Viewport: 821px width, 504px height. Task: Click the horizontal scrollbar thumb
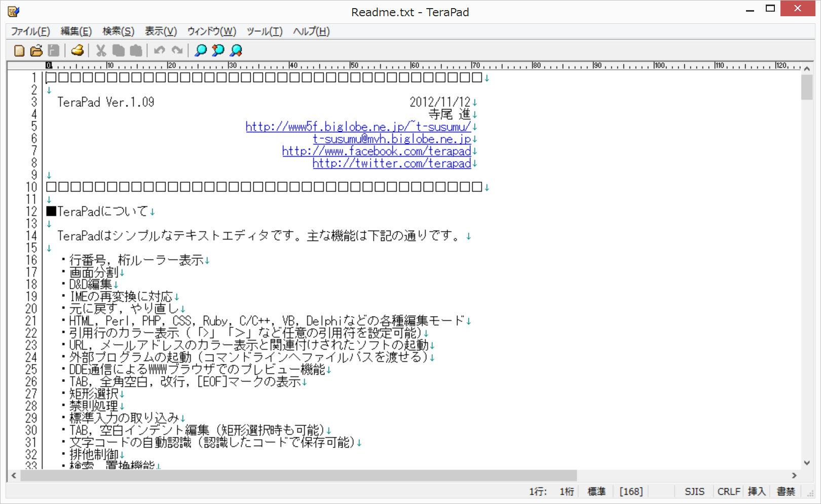click(x=298, y=475)
